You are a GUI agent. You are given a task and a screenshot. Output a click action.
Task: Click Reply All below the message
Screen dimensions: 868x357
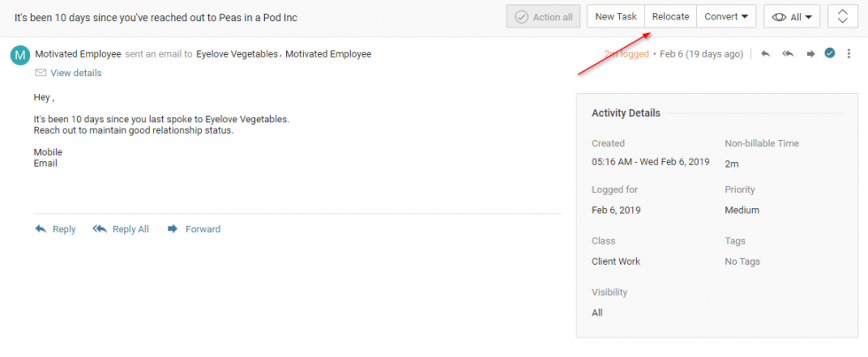point(120,229)
